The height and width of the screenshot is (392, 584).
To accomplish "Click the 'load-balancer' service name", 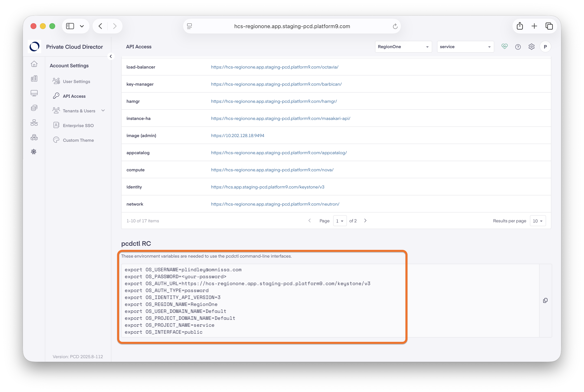I will point(141,67).
